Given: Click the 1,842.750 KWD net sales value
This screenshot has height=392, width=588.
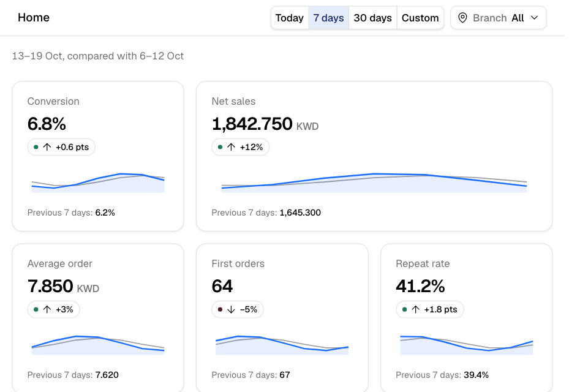Looking at the screenshot, I should [265, 124].
